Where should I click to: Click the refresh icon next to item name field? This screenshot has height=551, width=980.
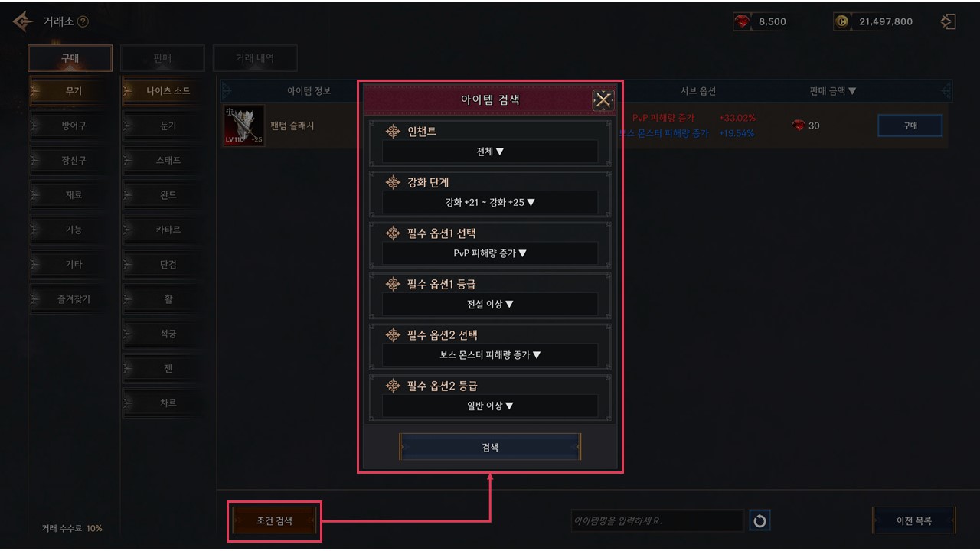(x=759, y=521)
